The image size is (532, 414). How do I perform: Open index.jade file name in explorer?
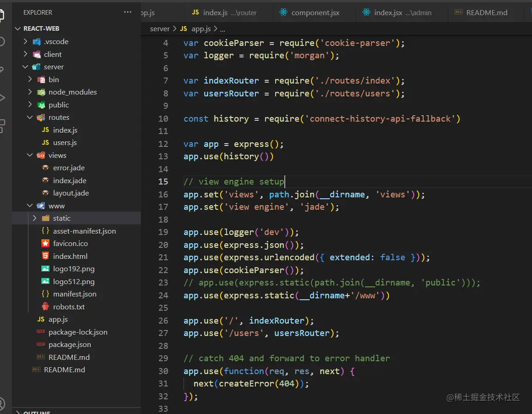coord(70,180)
